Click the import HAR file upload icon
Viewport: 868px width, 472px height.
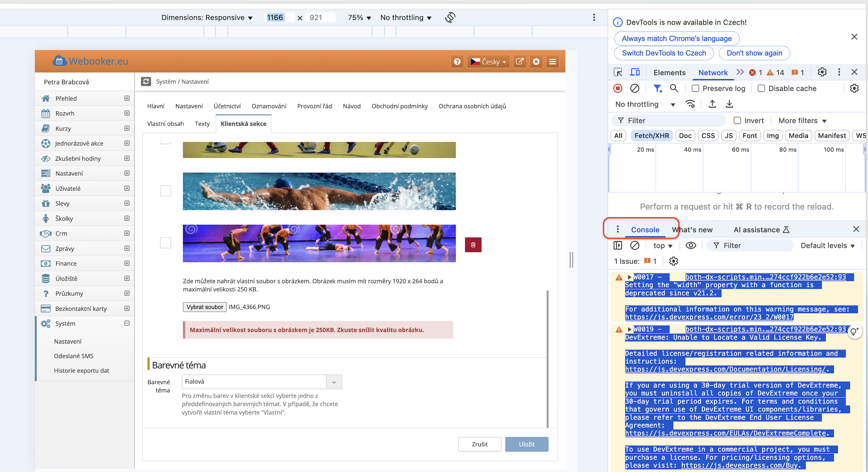click(712, 104)
